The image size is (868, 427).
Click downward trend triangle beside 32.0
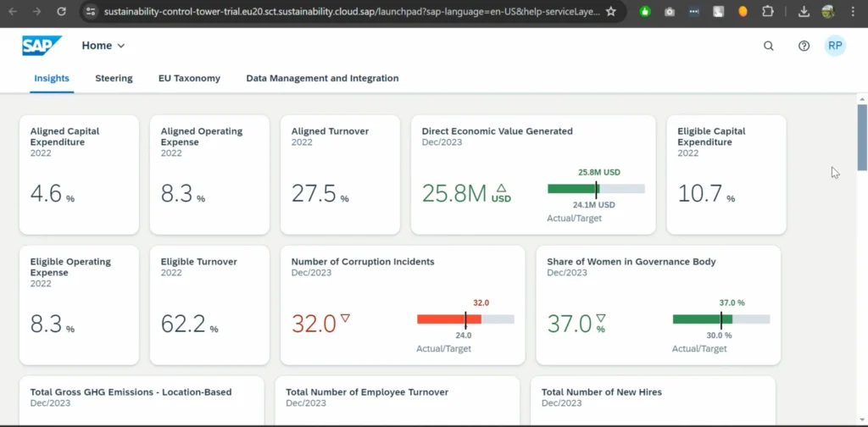coord(346,318)
